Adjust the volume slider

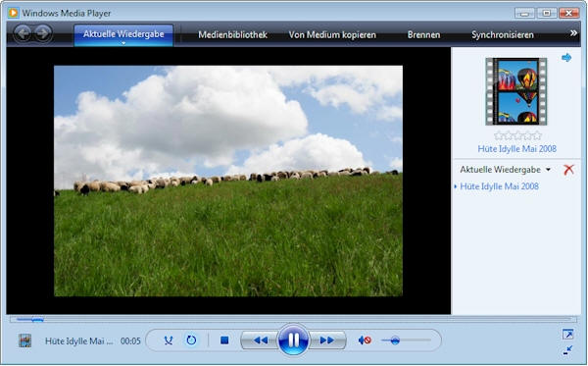pyautogui.click(x=406, y=340)
